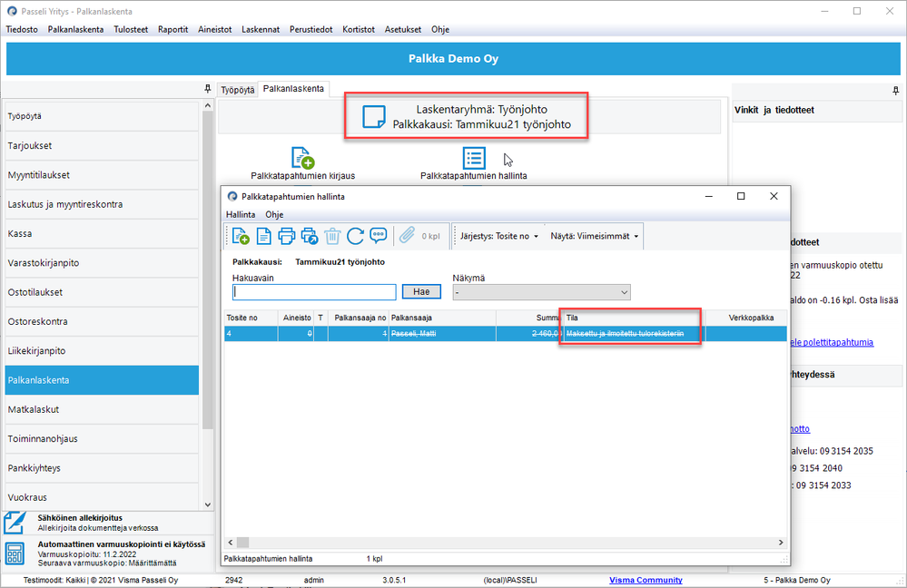Open Palkkatapahtumien kirjaus icon
The width and height of the screenshot is (907, 588).
[x=302, y=158]
